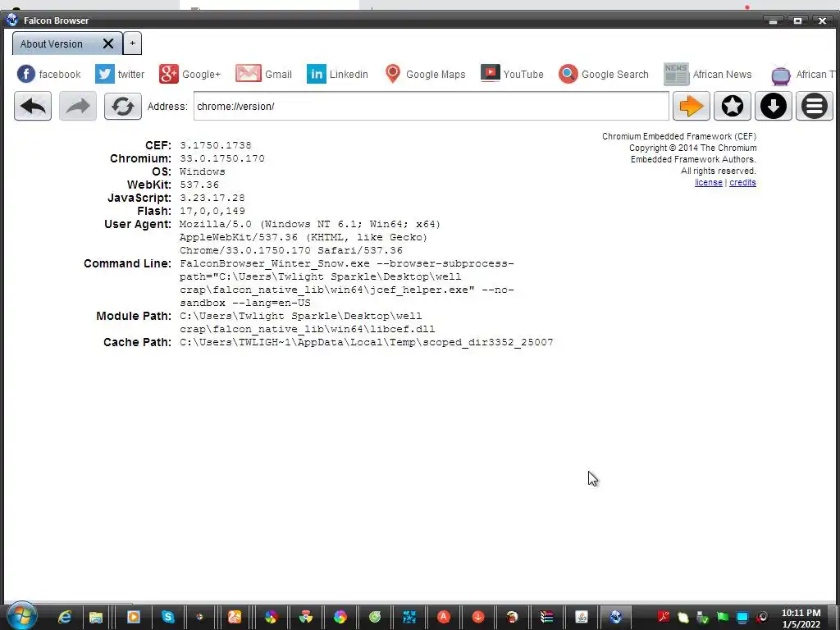Click the Cache Path value text
840x630 pixels.
click(x=367, y=342)
